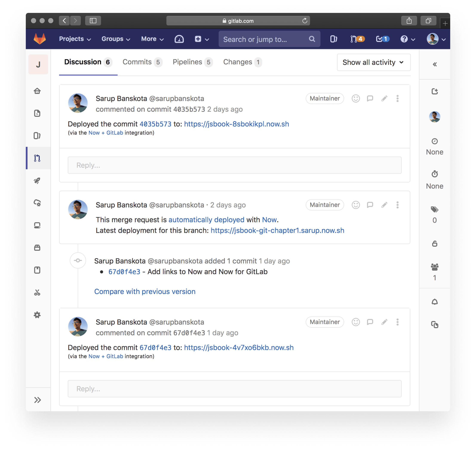Reply icon on the 4035b573 commit comment
The image size is (476, 450).
(370, 98)
